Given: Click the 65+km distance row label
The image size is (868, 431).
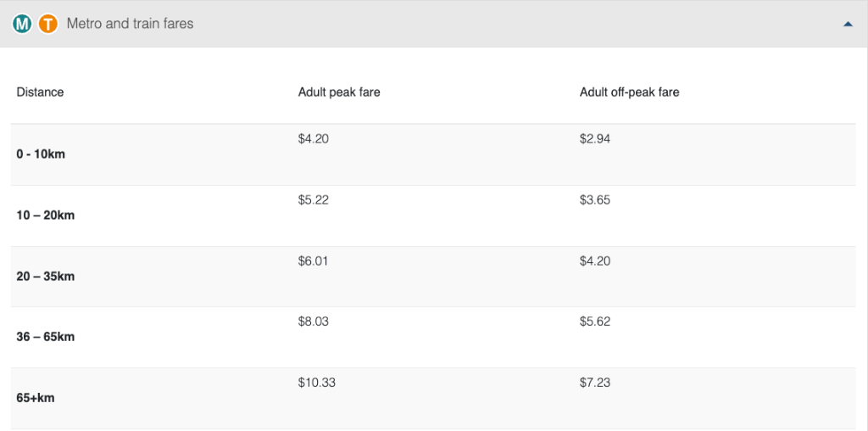Looking at the screenshot, I should point(36,398).
